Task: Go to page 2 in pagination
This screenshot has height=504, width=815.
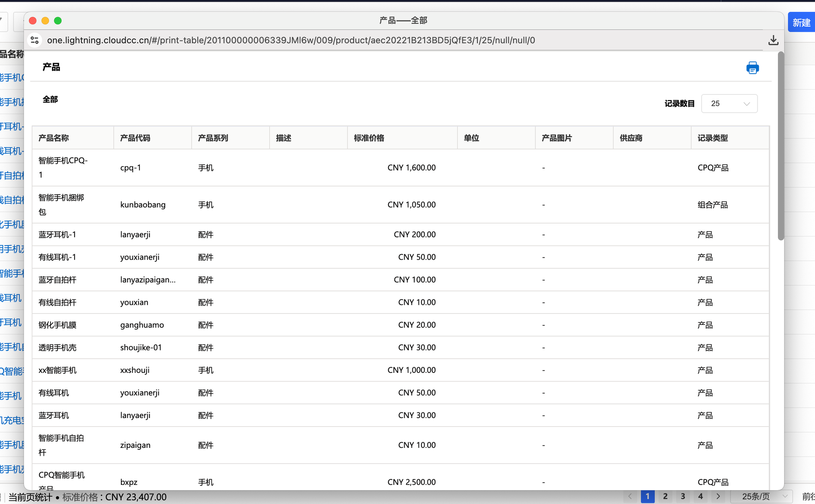Action: (665, 496)
